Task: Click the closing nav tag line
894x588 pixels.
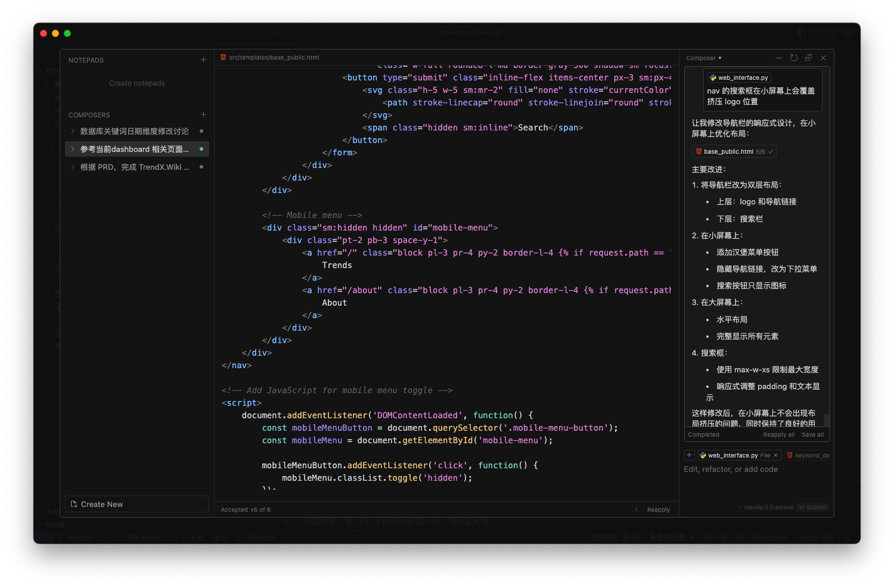Action: coord(237,365)
